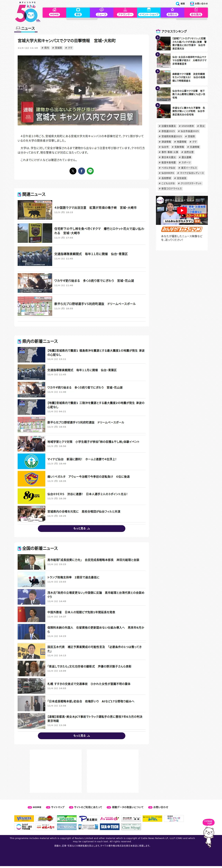Click the # クリスマスマーケット tag

[190, 183]
